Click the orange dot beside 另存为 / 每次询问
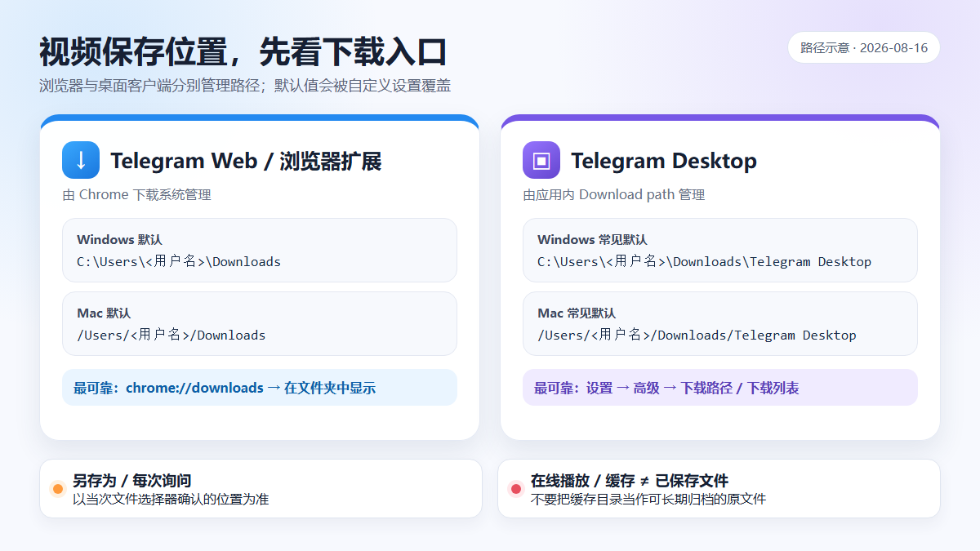Screen dimensions: 980x551 (57, 489)
